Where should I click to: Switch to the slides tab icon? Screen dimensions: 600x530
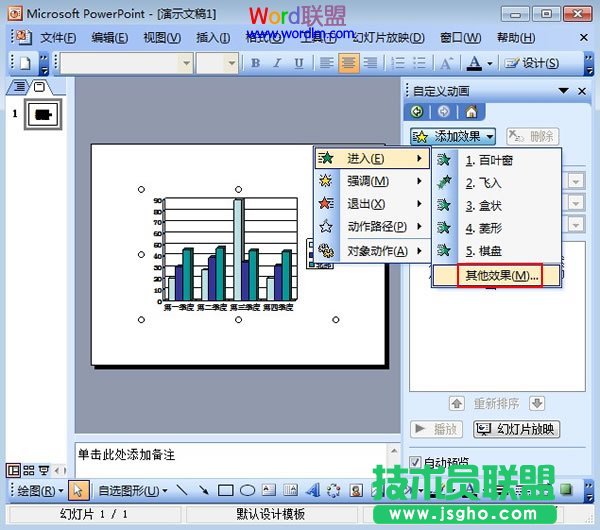tap(39, 87)
